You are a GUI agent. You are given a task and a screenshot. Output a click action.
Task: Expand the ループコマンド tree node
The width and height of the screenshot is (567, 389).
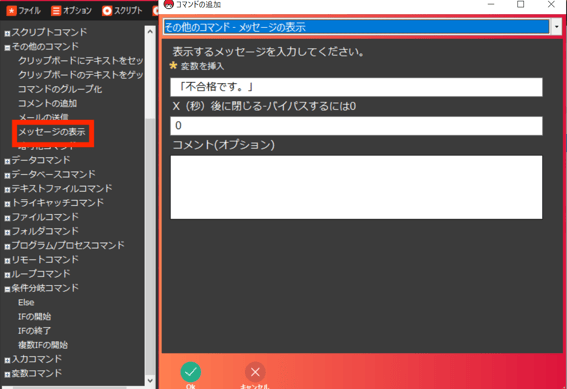(x=7, y=275)
